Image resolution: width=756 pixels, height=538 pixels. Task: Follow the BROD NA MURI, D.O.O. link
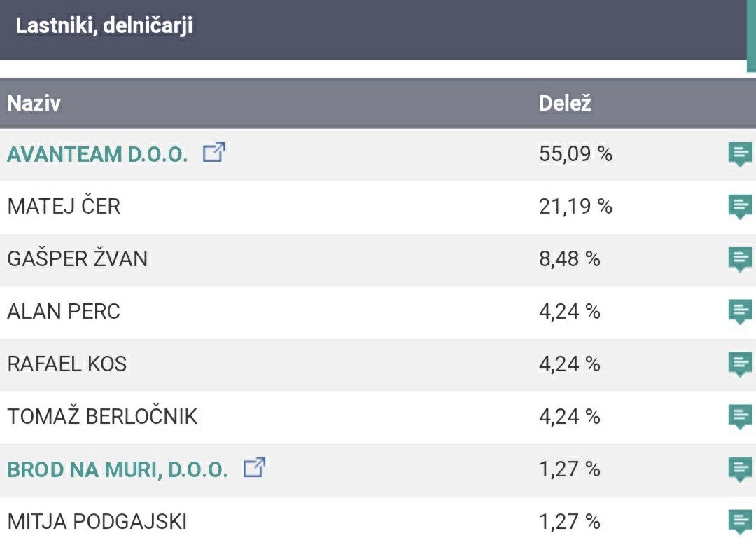(117, 470)
